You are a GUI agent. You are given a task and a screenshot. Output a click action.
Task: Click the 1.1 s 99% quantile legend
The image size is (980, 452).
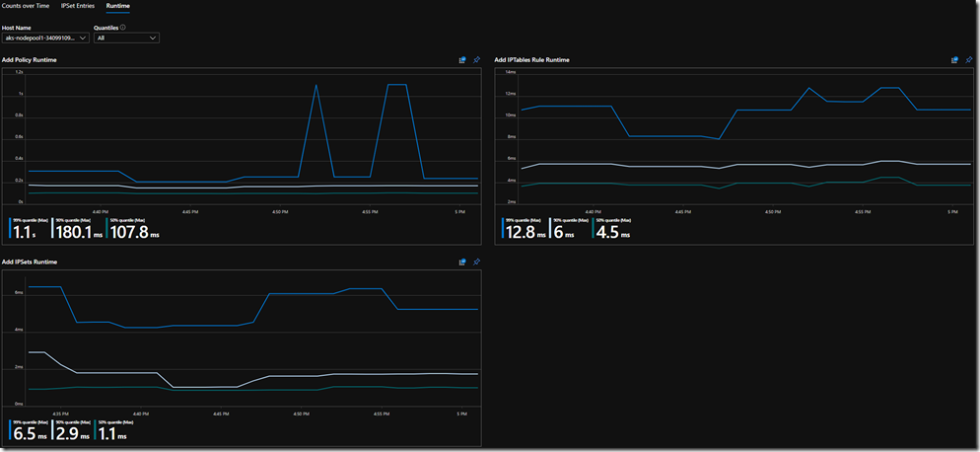(29, 229)
